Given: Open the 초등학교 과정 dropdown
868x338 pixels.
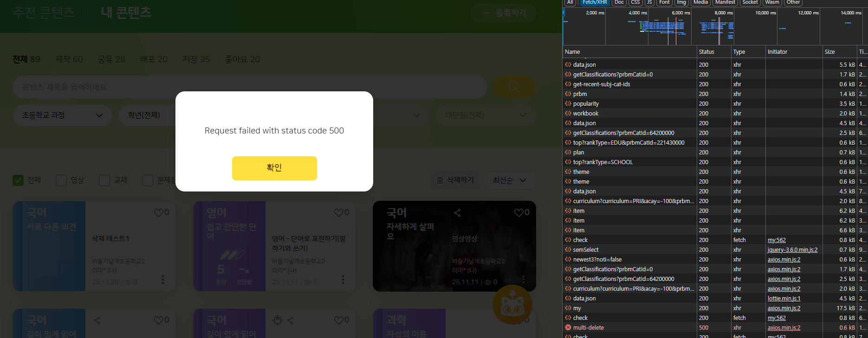Looking at the screenshot, I should coord(62,115).
